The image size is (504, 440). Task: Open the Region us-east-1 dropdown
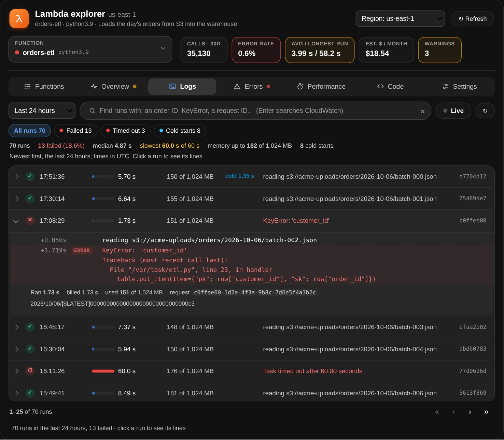[x=400, y=19]
